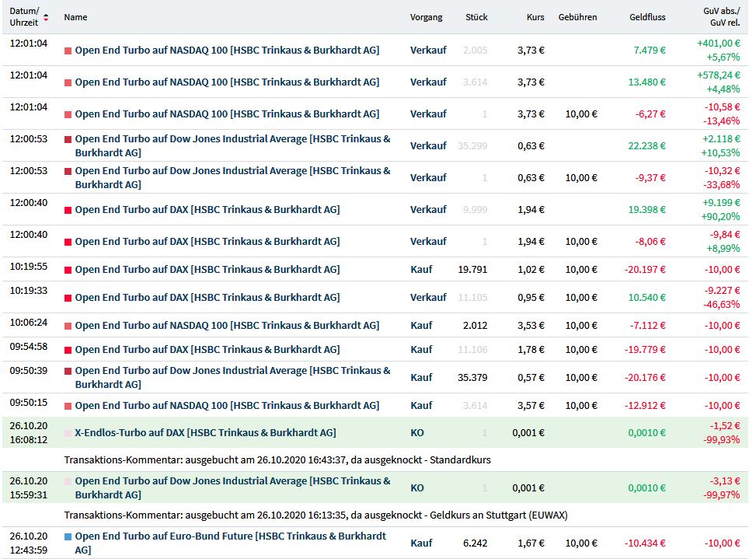The width and height of the screenshot is (756, 559).
Task: Open the Dow Jones turbo sold for 22.238 €
Action: (233, 145)
